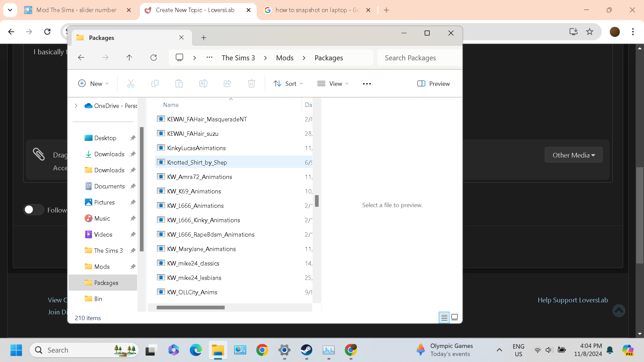The image size is (644, 362).
Task: Click the Rename icon in Explorer toolbar
Action: click(203, 83)
